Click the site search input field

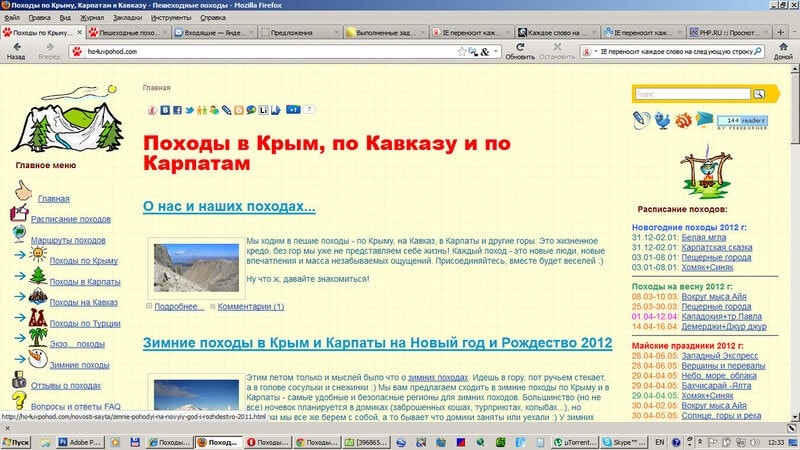click(690, 94)
